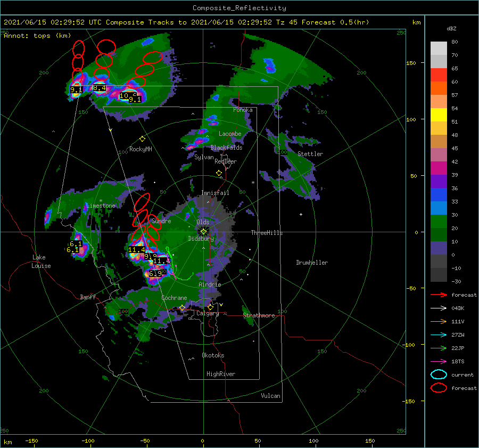Click the Cochrane town label
This screenshot has width=479, height=448.
click(x=174, y=298)
